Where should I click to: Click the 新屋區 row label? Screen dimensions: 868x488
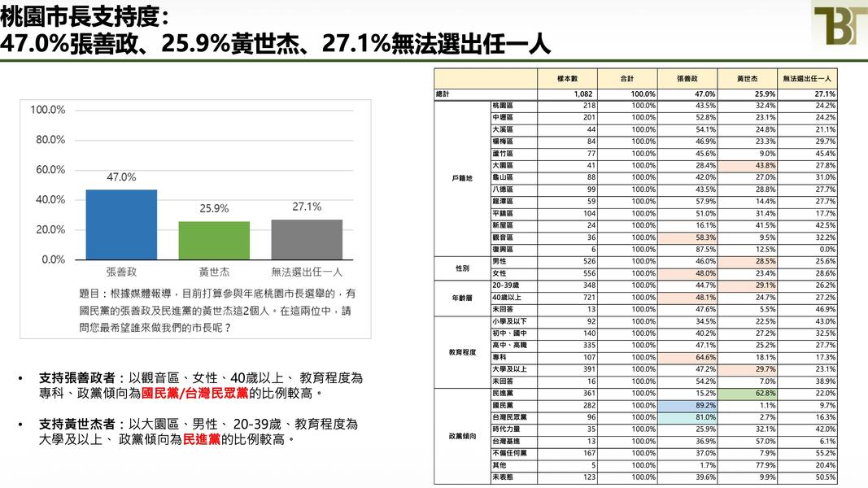pos(503,225)
